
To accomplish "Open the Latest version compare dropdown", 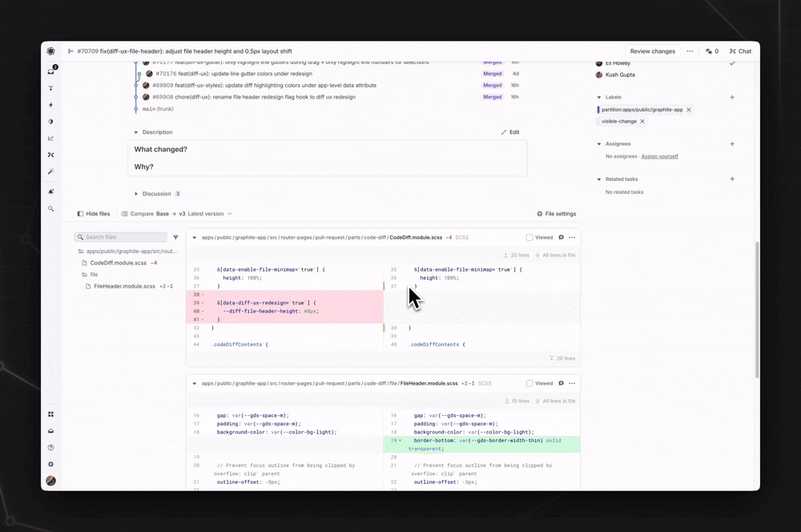I will point(209,214).
